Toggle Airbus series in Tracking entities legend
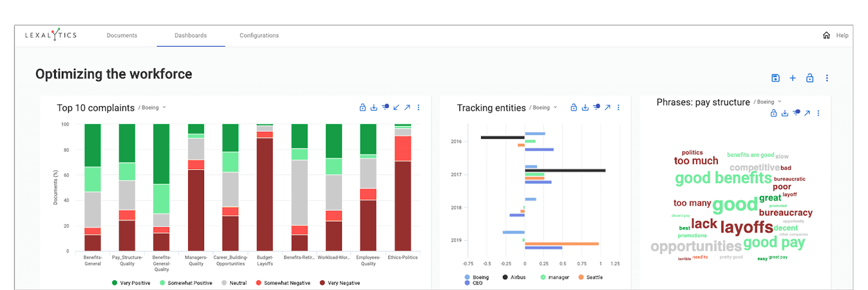The image size is (868, 290). coord(514,277)
